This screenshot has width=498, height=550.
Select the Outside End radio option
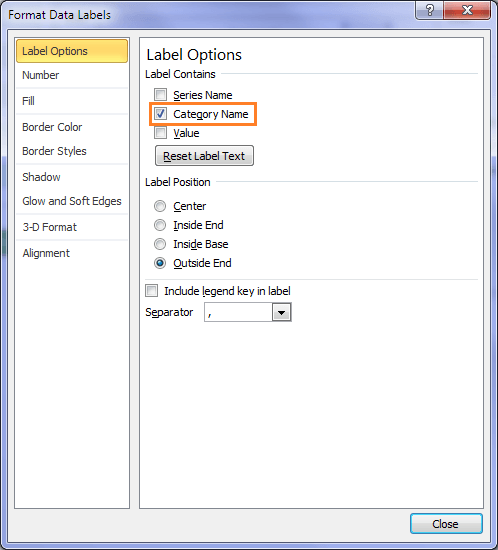click(x=160, y=263)
